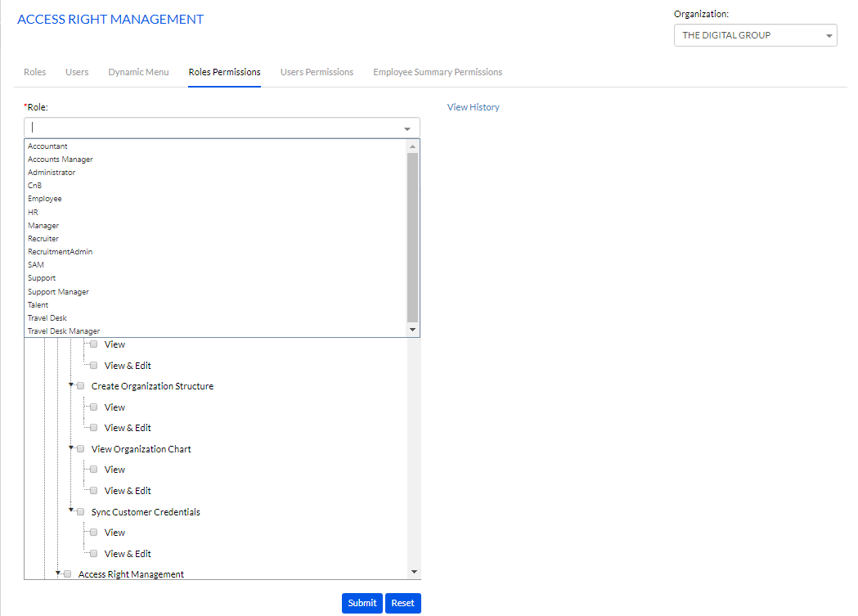Image resolution: width=858 pixels, height=616 pixels.
Task: Go to Employee Summary Permissions tab
Action: tap(438, 72)
